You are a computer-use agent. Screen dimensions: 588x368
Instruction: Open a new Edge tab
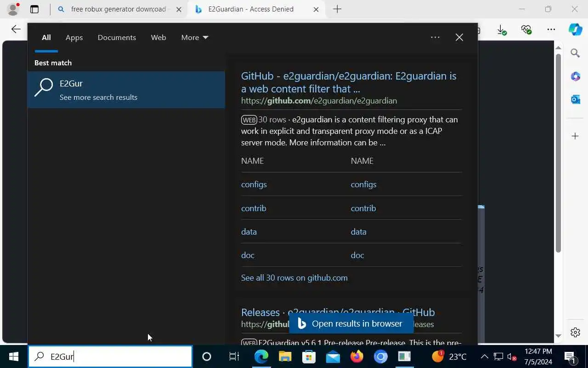(x=337, y=9)
